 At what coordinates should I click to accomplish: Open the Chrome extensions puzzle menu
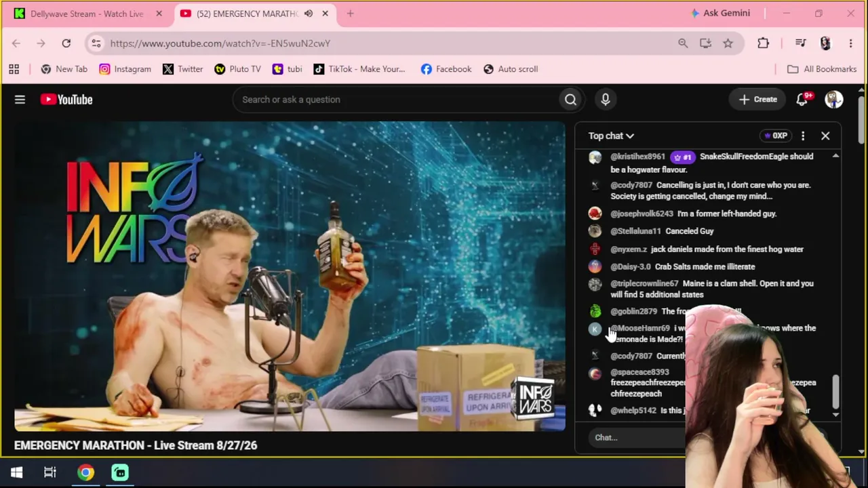[x=763, y=43]
